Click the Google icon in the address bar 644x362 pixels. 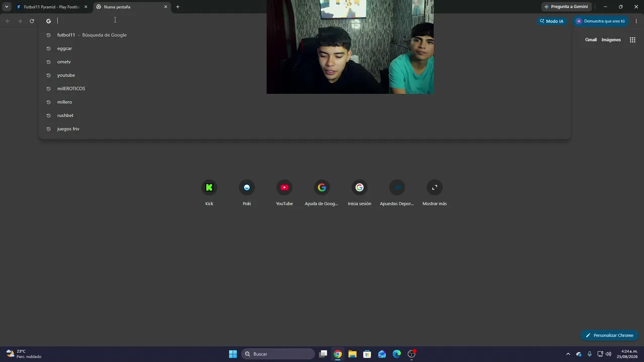(x=48, y=21)
